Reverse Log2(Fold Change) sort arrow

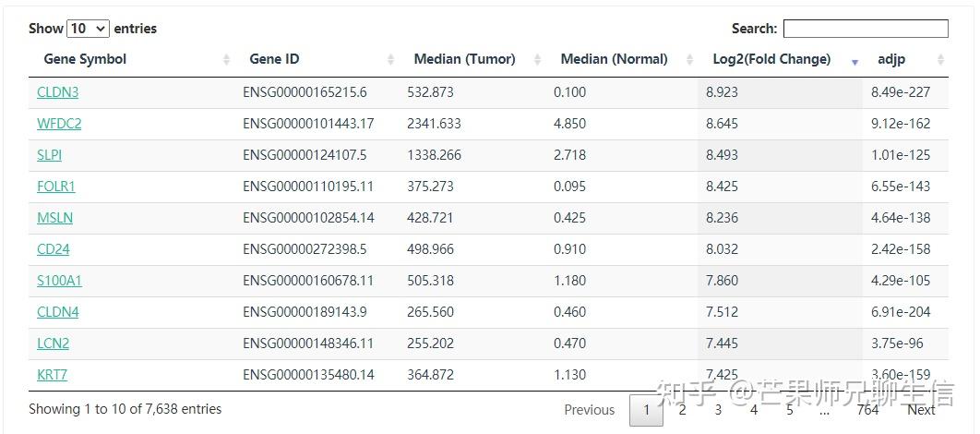pyautogui.click(x=855, y=61)
